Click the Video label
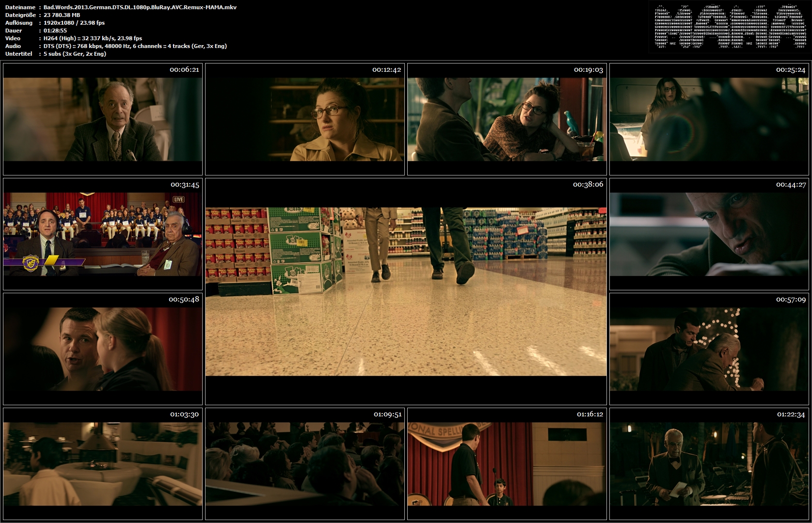This screenshot has width=812, height=523. (x=13, y=38)
